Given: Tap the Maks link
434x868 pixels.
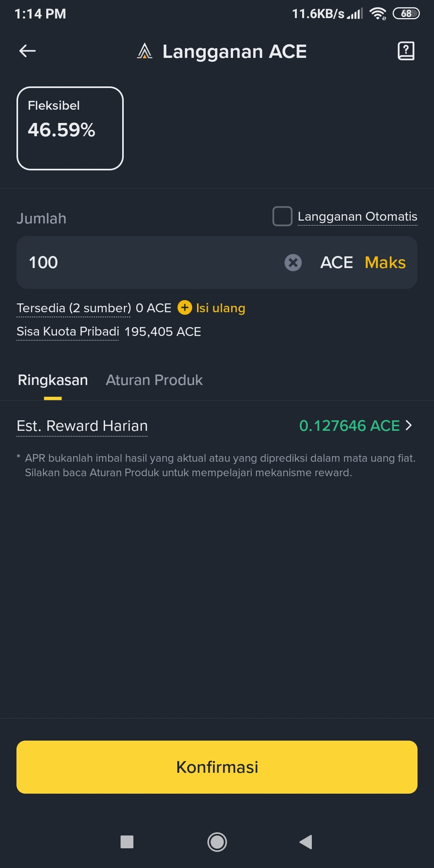Looking at the screenshot, I should [385, 262].
